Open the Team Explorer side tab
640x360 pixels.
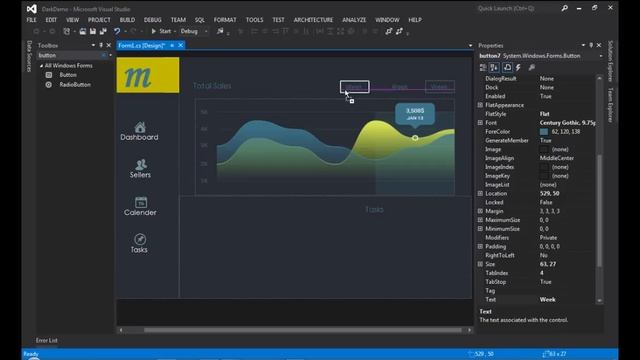pyautogui.click(x=610, y=105)
